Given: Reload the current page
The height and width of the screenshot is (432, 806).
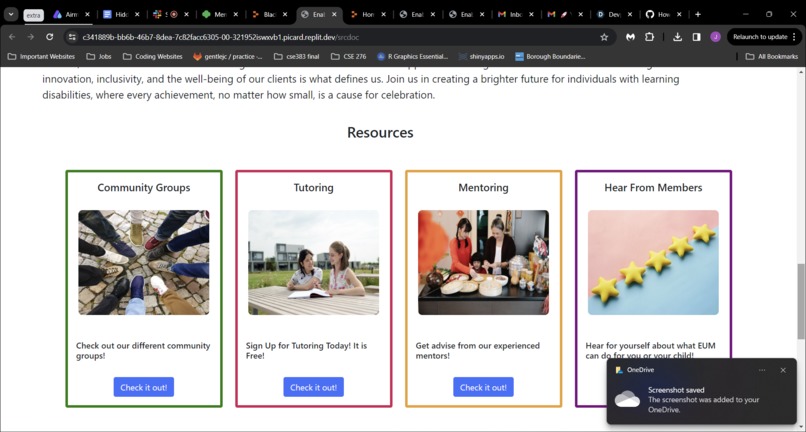Looking at the screenshot, I should point(49,37).
